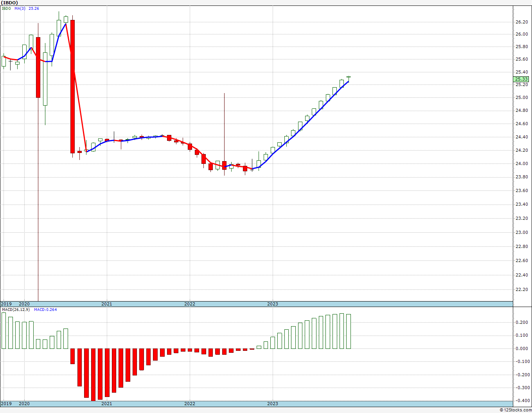Click the 23.80 price axis label

[521, 177]
